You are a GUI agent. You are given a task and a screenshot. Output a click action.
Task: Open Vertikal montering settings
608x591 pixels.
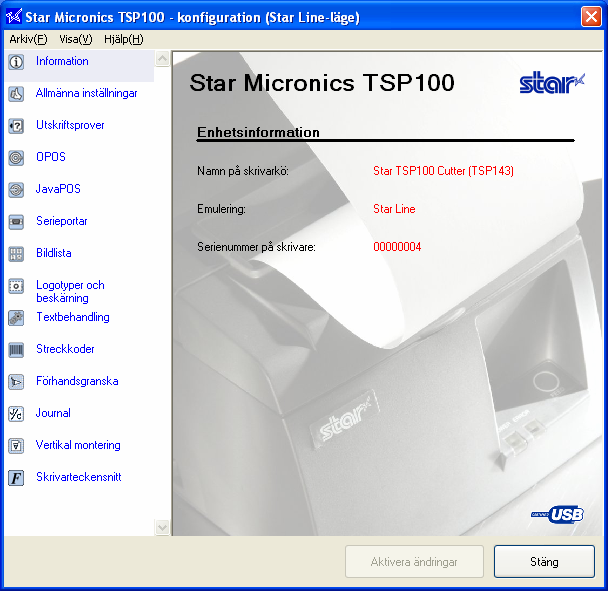click(78, 445)
